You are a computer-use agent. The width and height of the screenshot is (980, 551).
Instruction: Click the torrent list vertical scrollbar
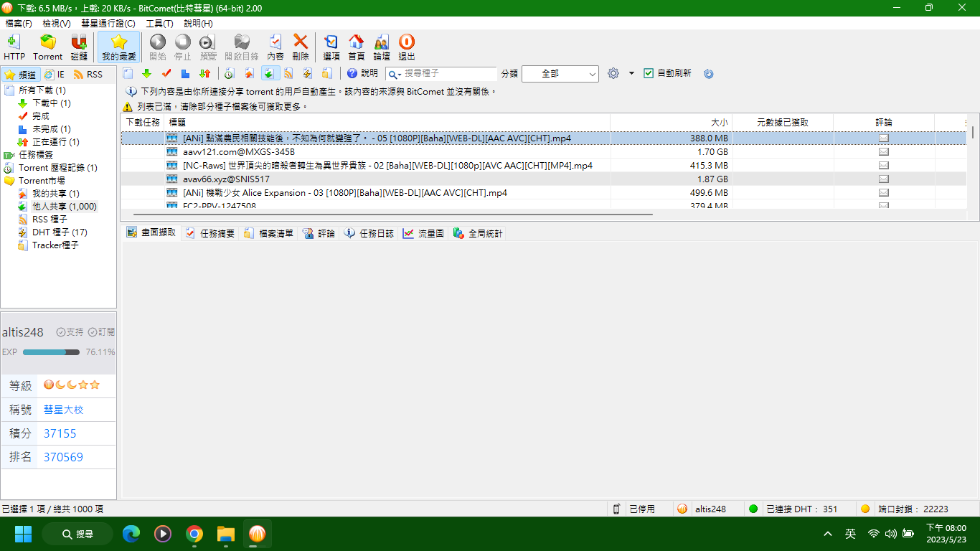pyautogui.click(x=973, y=133)
